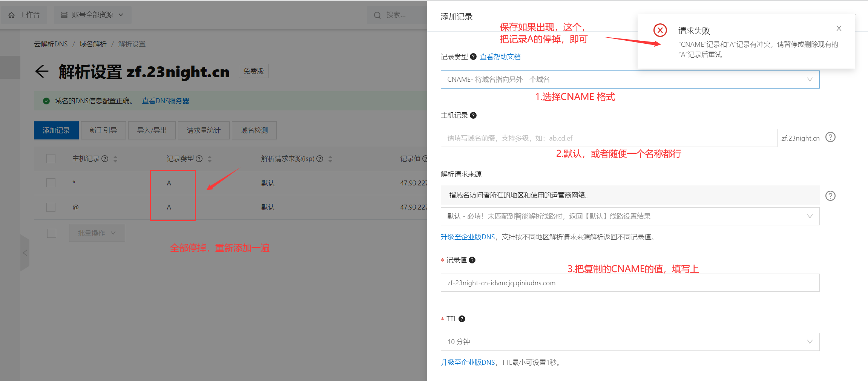The height and width of the screenshot is (381, 868).
Task: Click the chevron arrow of TTL select
Action: pyautogui.click(x=810, y=342)
